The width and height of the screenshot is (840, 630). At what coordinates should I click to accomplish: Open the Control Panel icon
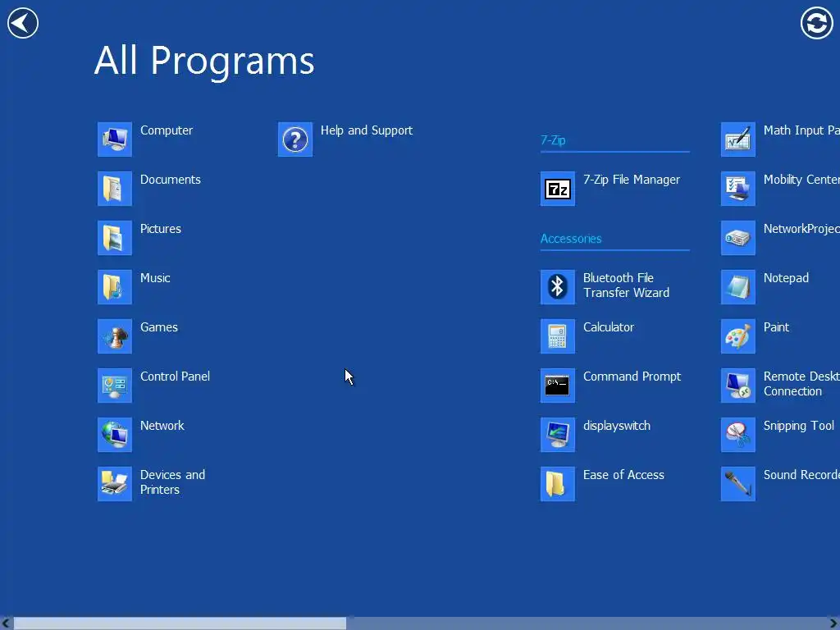[x=115, y=386]
